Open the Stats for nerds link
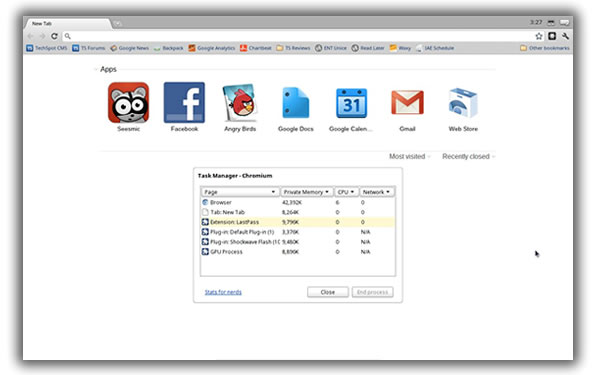Viewport: 595px width, 375px height. tap(223, 292)
